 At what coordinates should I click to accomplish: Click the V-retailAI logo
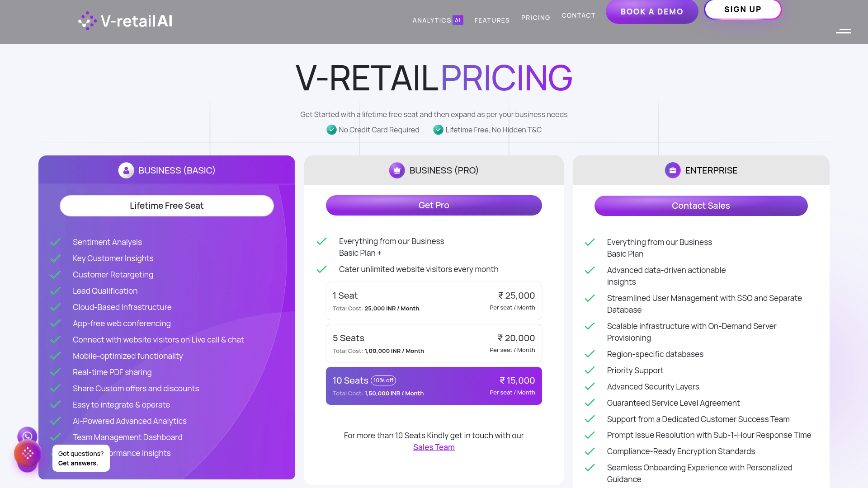[125, 21]
